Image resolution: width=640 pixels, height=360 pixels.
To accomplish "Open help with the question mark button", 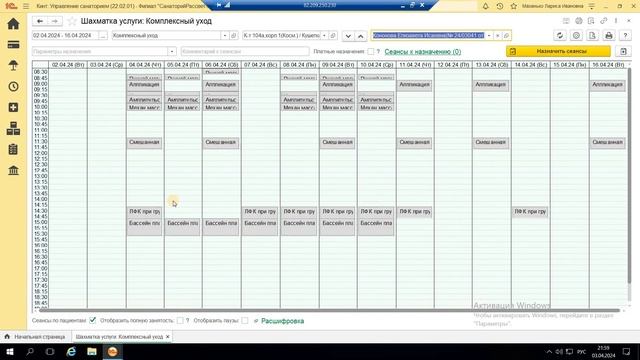I will click(x=625, y=36).
